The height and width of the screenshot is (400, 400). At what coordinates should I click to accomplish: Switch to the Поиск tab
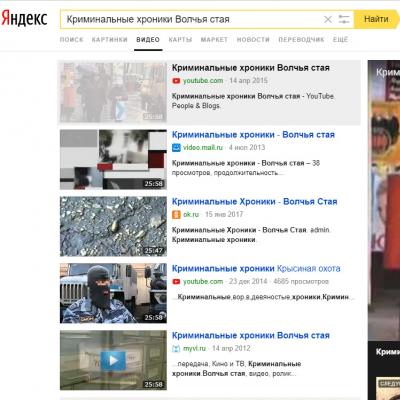coord(71,40)
